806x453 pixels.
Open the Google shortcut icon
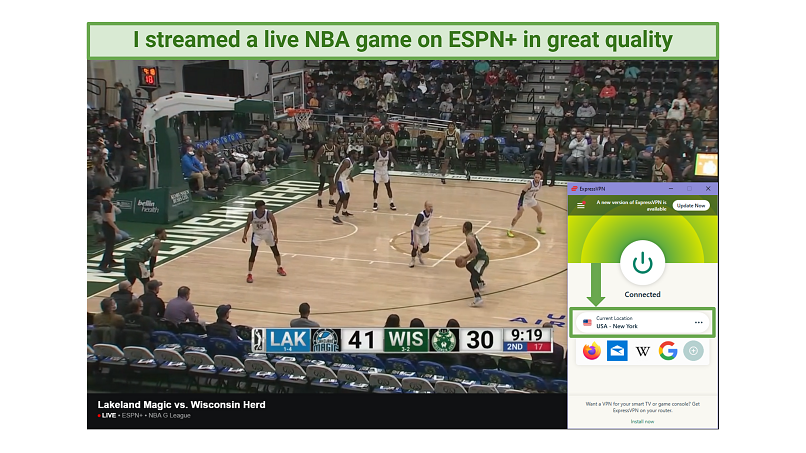pyautogui.click(x=668, y=351)
